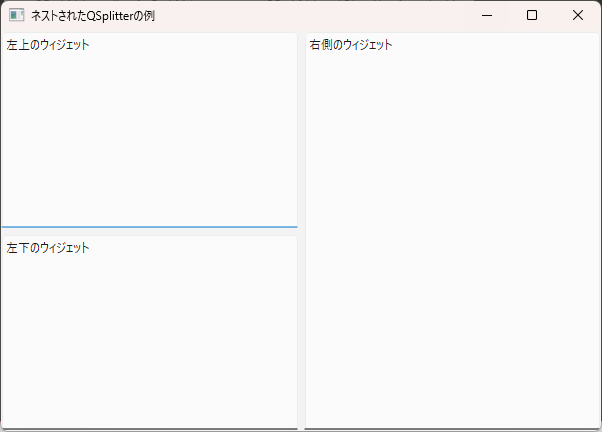Viewport: 602px width, 432px height.
Task: Click the blue horizontal splitter handle
Action: [x=149, y=227]
